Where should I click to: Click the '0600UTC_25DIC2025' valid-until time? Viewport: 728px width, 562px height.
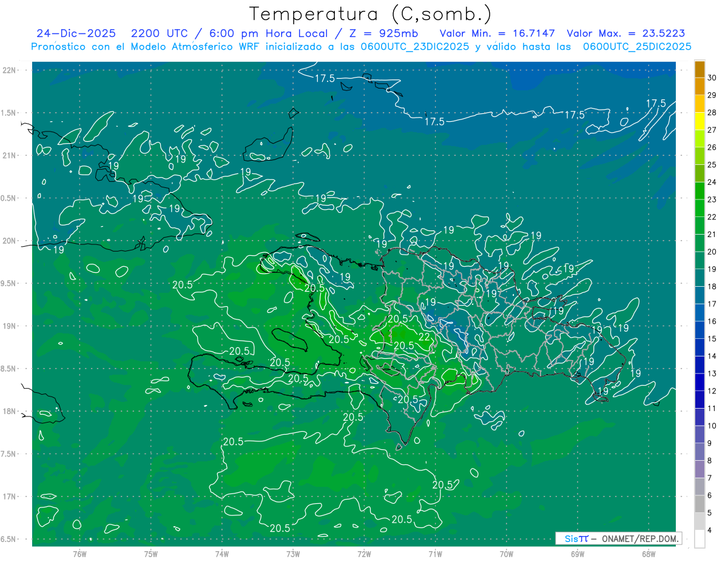click(x=636, y=47)
